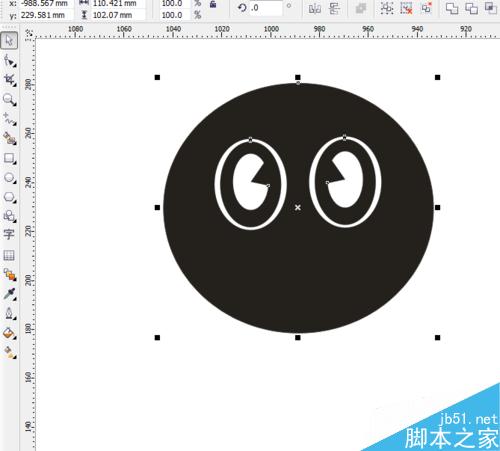Toggle the lock ratio padlock

point(213,4)
